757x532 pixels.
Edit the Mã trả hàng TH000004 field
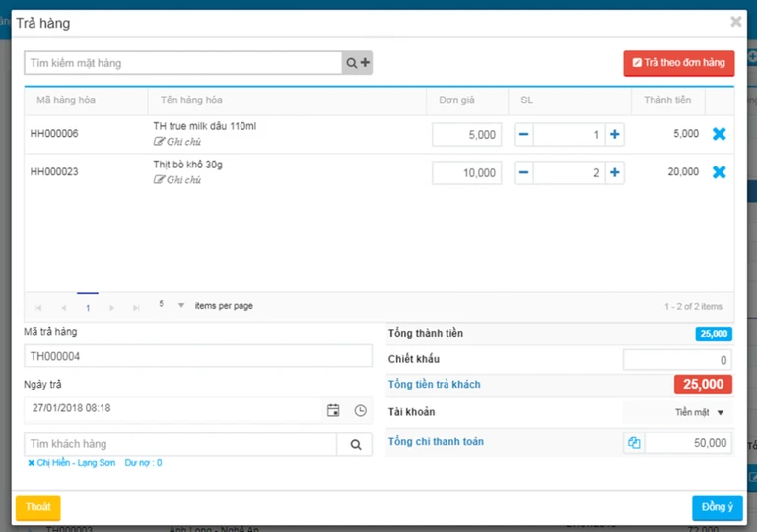(198, 356)
